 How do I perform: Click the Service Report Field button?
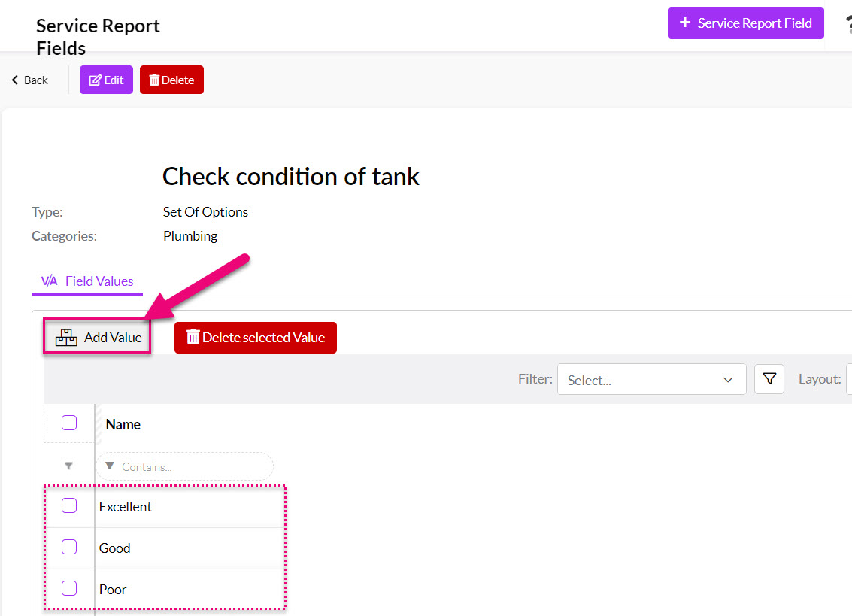click(x=745, y=23)
